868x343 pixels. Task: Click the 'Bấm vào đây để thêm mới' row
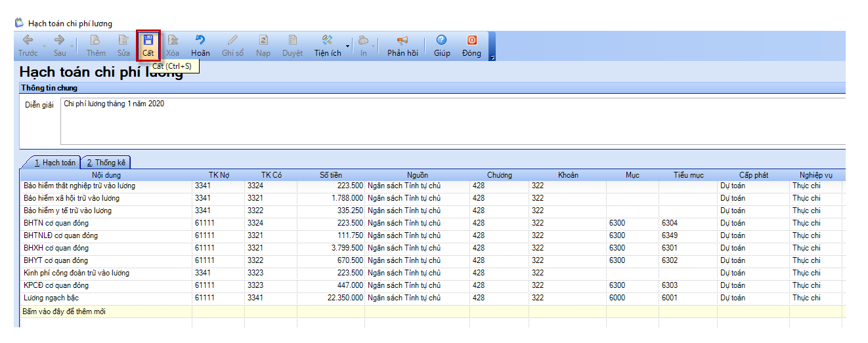[432, 312]
